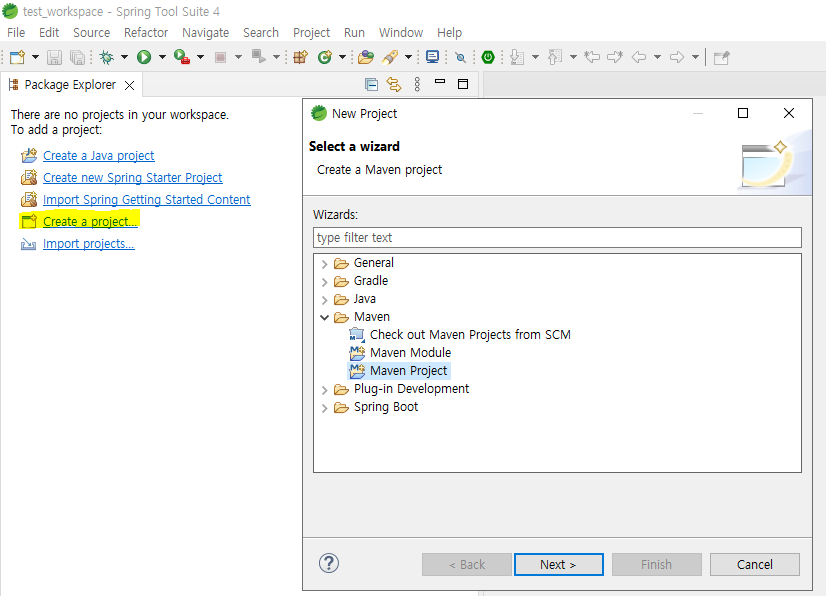The height and width of the screenshot is (596, 826).
Task: Open the New wizard dropdown arrow
Action: click(x=35, y=57)
